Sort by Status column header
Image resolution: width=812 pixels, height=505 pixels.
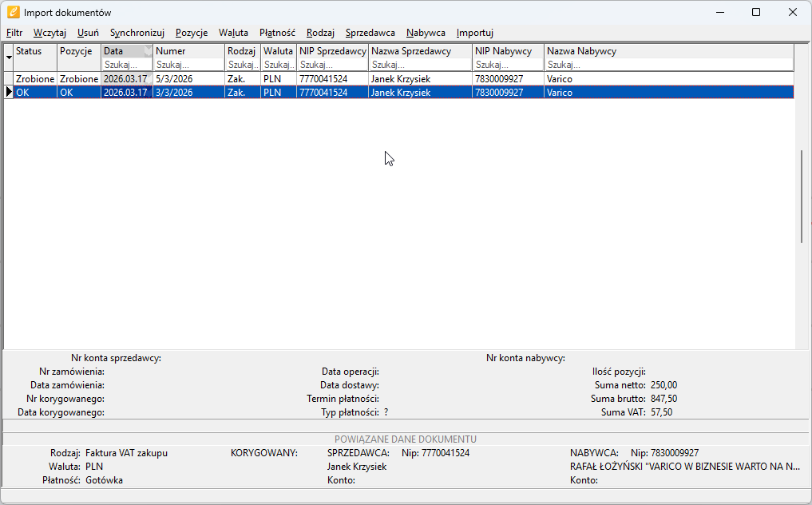pos(34,51)
